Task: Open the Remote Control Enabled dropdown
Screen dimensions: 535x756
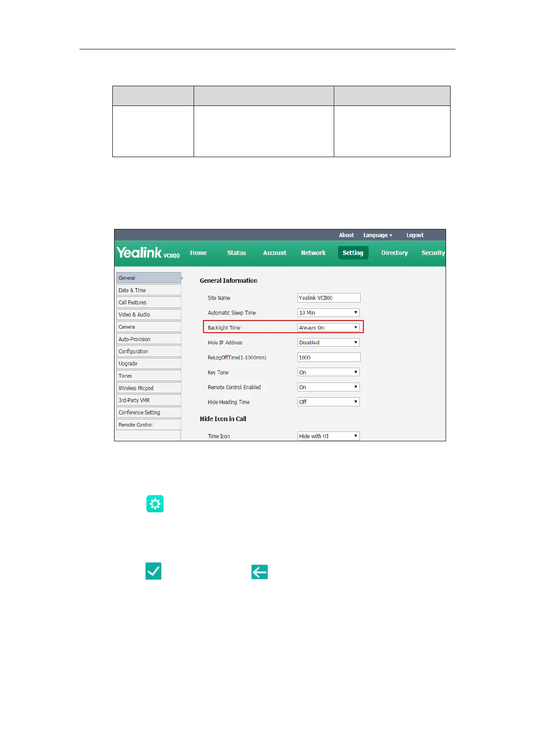Action: [328, 387]
